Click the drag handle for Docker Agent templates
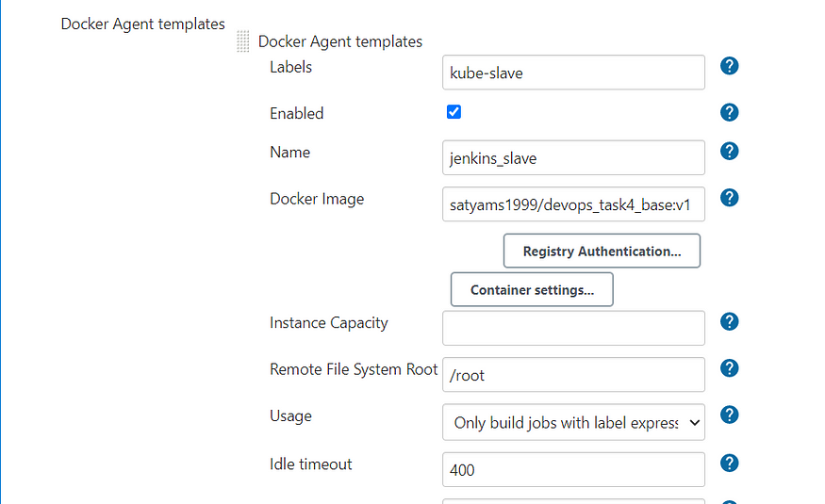This screenshot has height=504, width=825. pos(243,41)
